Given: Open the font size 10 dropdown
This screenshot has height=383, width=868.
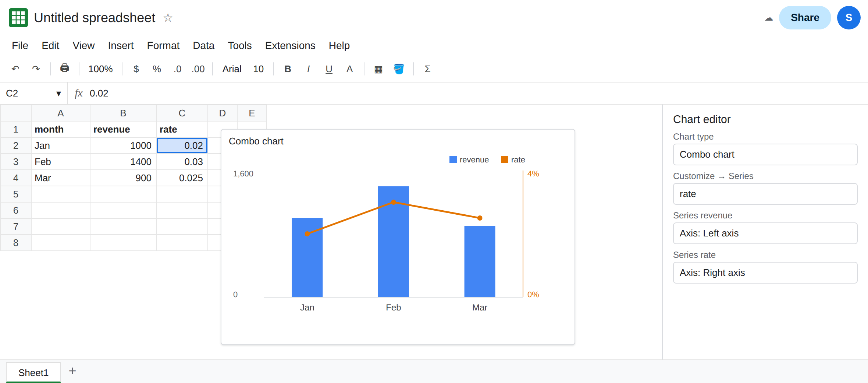Looking at the screenshot, I should 258,69.
